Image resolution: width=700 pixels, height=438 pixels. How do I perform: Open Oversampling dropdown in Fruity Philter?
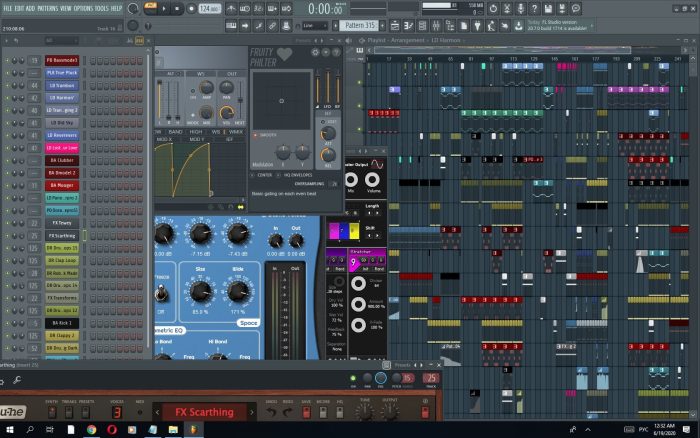click(334, 184)
